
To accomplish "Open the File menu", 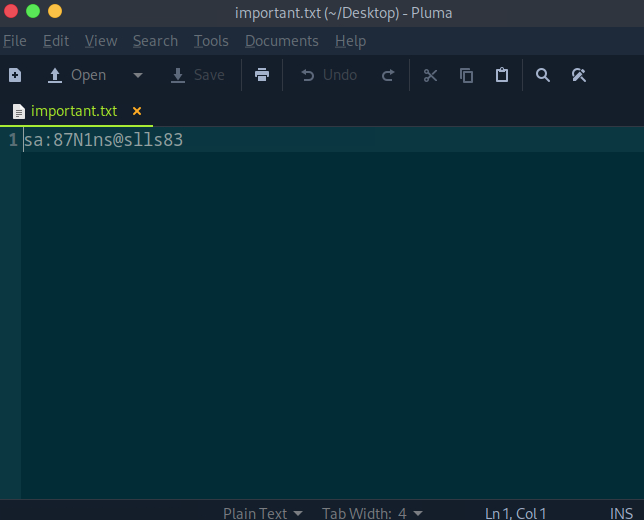I will point(15,41).
